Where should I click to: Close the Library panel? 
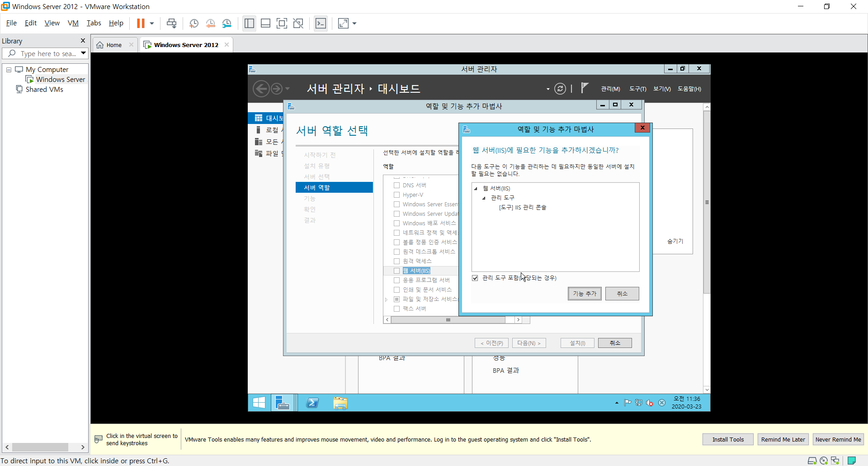pos(83,41)
